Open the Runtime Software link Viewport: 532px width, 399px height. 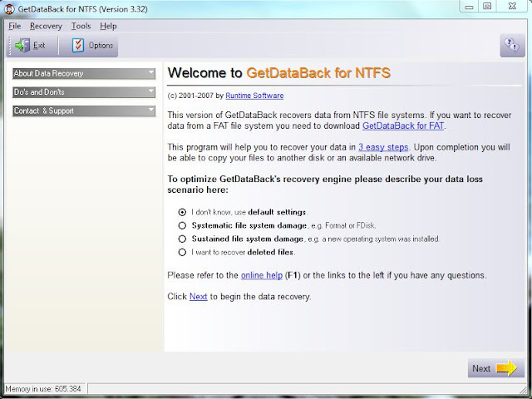254,96
